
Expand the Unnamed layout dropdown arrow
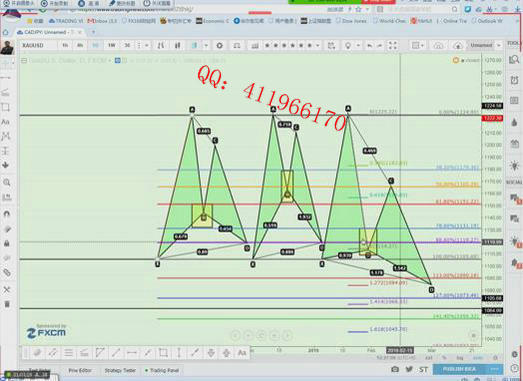pyautogui.click(x=499, y=45)
